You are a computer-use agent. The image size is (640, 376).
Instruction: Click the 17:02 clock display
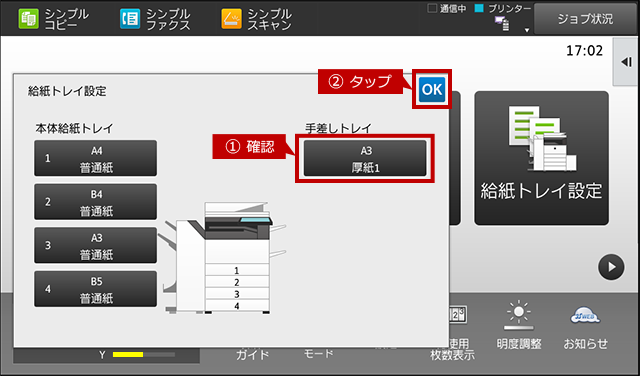click(x=584, y=51)
